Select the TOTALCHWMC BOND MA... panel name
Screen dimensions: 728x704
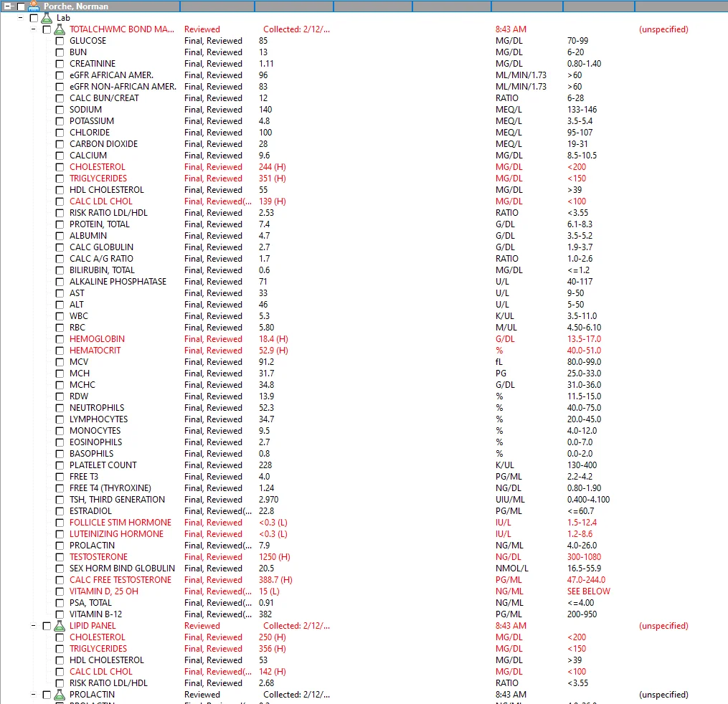(122, 29)
